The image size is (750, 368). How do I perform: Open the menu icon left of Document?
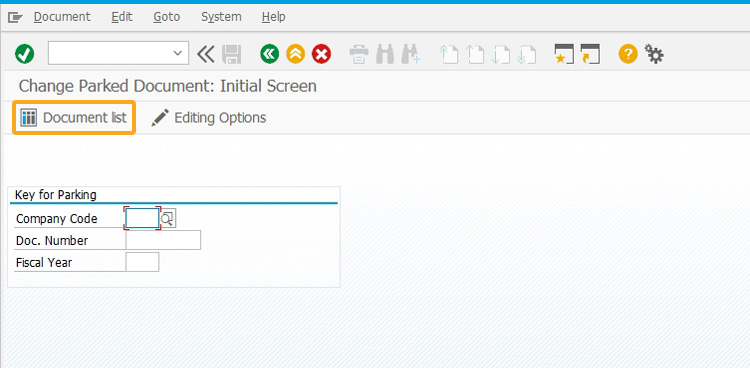pyautogui.click(x=15, y=18)
